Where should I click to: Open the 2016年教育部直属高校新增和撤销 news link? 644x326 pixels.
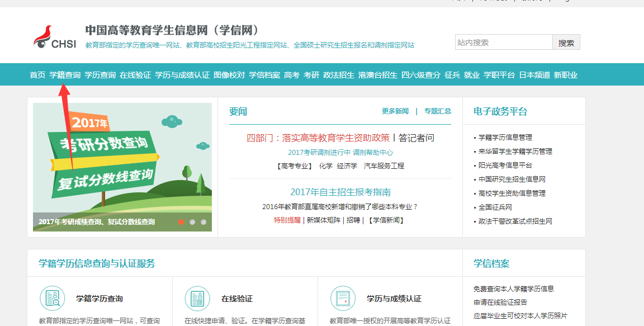click(340, 206)
